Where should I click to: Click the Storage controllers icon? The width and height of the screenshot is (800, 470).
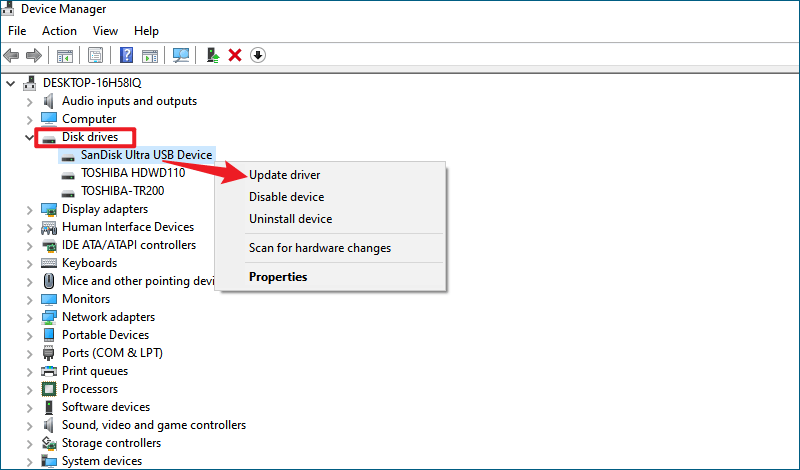coord(49,443)
